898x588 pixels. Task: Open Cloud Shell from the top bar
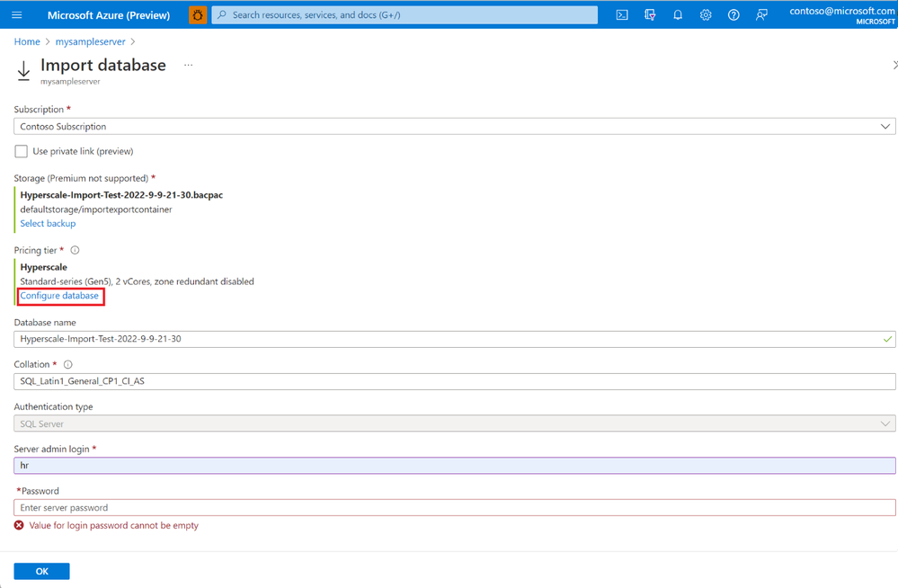point(622,15)
